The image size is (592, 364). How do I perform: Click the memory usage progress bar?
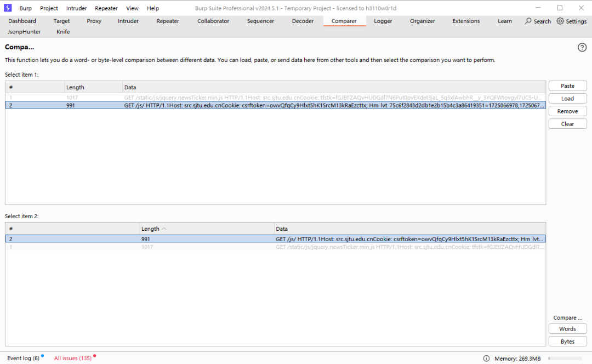(x=565, y=359)
